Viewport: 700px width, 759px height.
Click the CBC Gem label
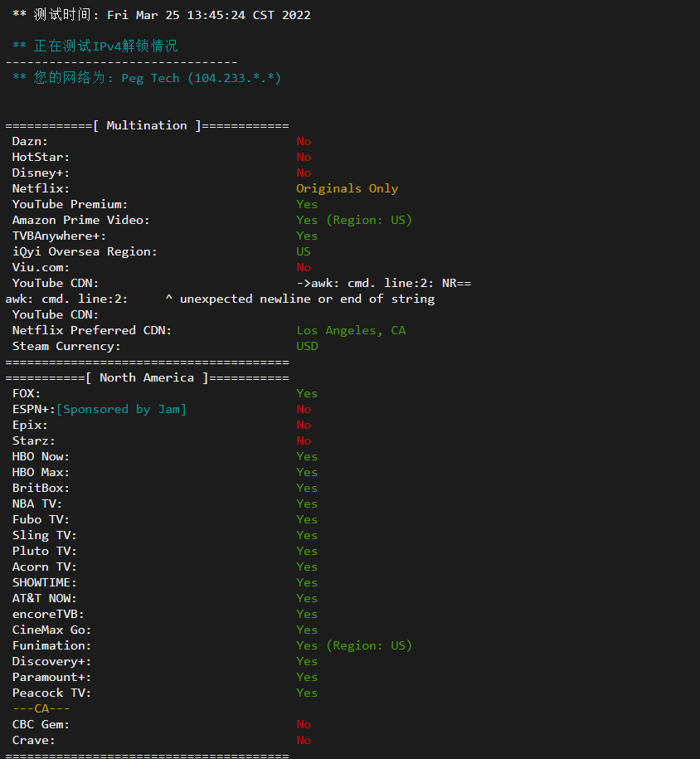[41, 724]
